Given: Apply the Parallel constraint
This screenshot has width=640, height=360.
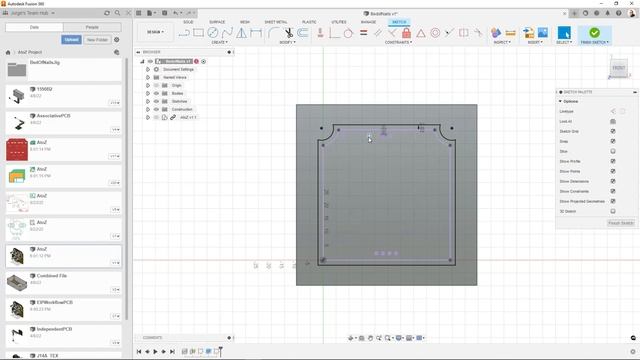Looking at the screenshot, I should coord(378,33).
